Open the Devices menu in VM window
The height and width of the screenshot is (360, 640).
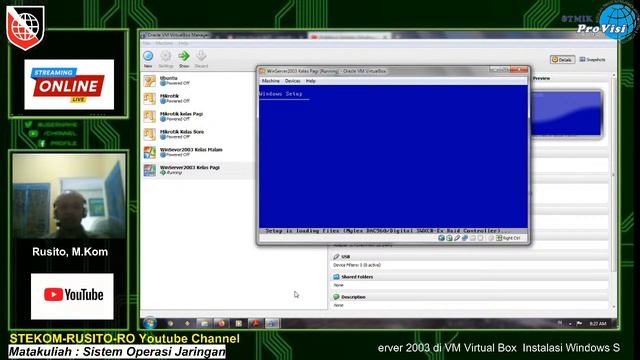tap(293, 81)
